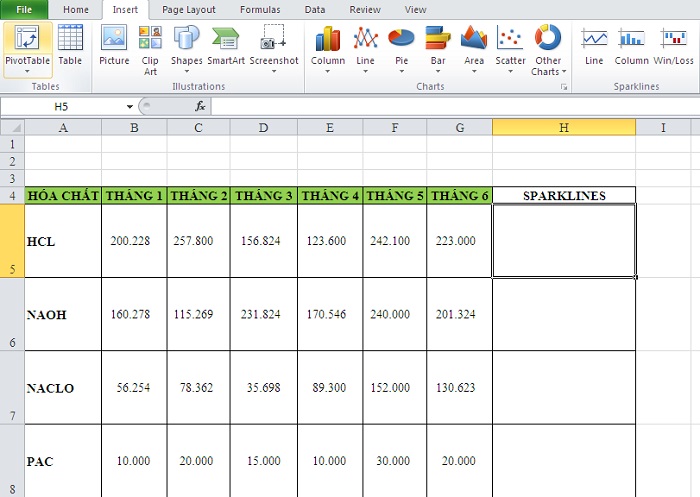Select column D header
Screen dimensions: 700x497
pos(263,128)
